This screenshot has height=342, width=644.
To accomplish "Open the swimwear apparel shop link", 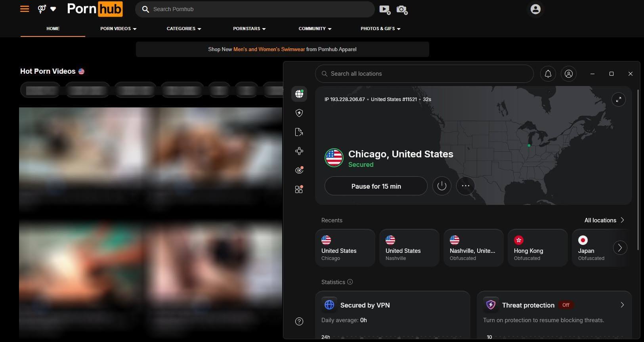I will tap(269, 49).
